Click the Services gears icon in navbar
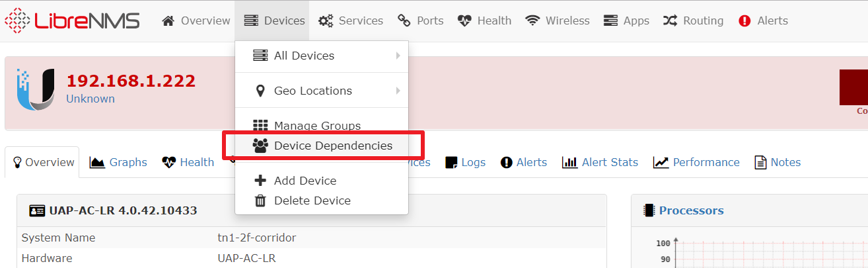Image resolution: width=868 pixels, height=268 pixels. 326,21
